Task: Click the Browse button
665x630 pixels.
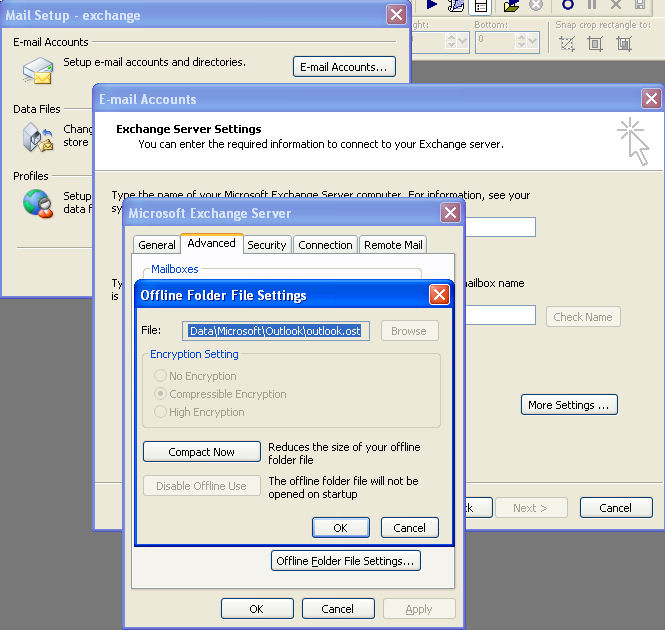Action: click(x=409, y=331)
